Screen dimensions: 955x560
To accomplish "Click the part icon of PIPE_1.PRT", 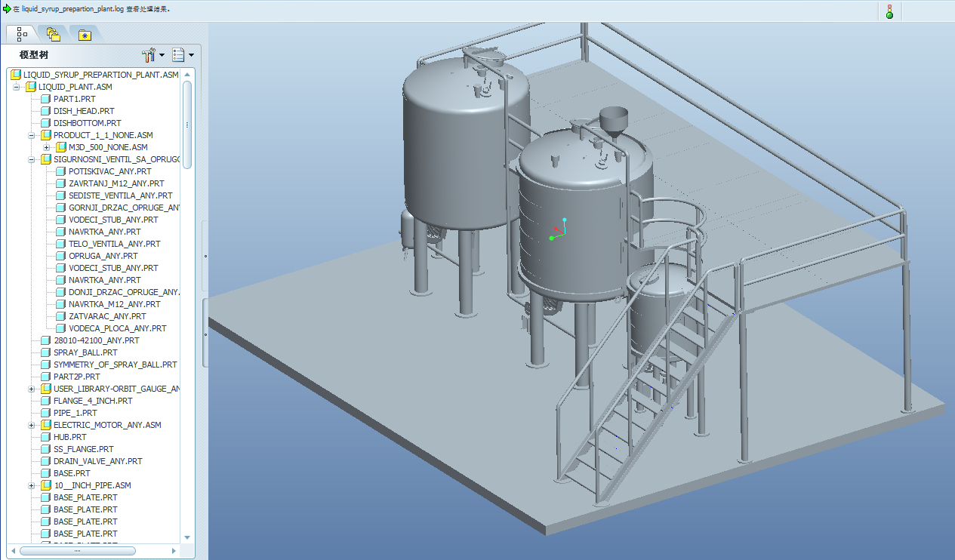I will coord(45,413).
